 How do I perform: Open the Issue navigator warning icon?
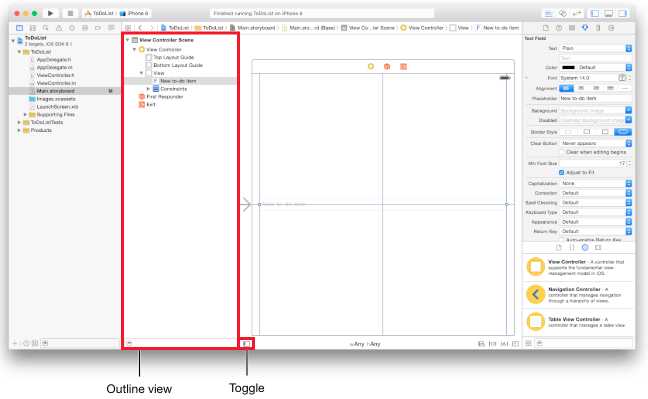tap(59, 28)
